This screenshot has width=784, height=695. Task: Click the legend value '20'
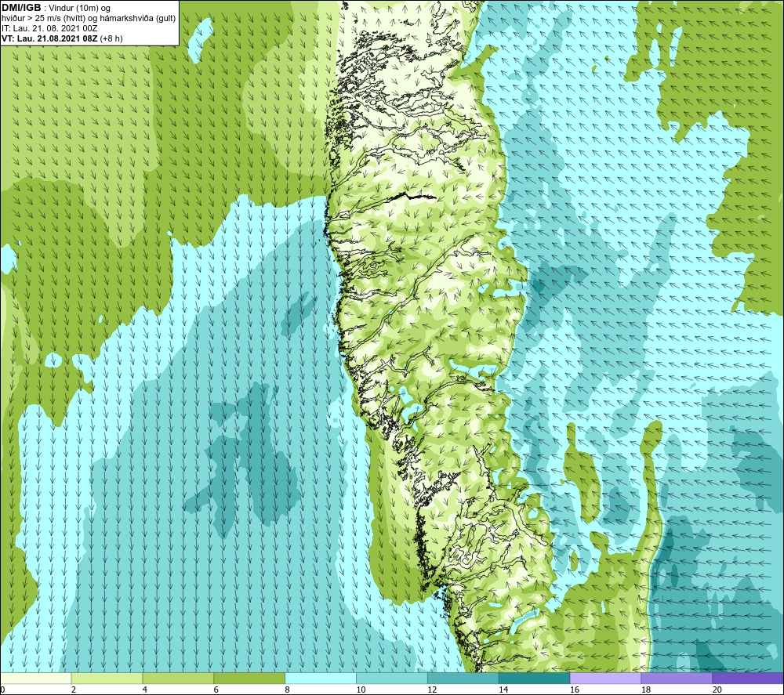point(717,690)
